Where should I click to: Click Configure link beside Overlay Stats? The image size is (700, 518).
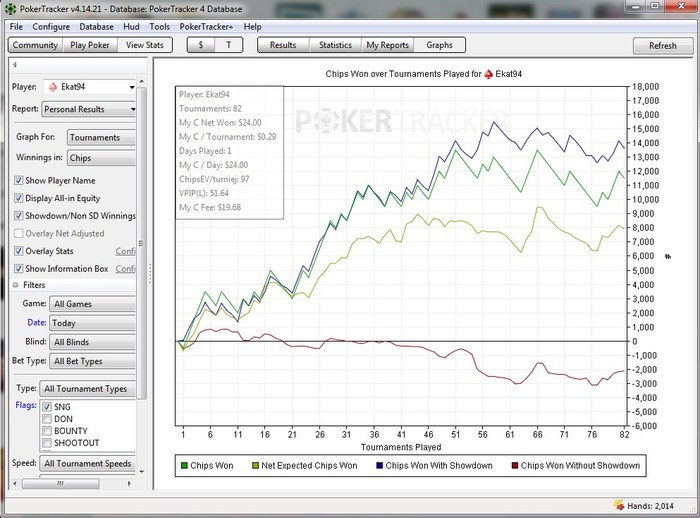125,251
